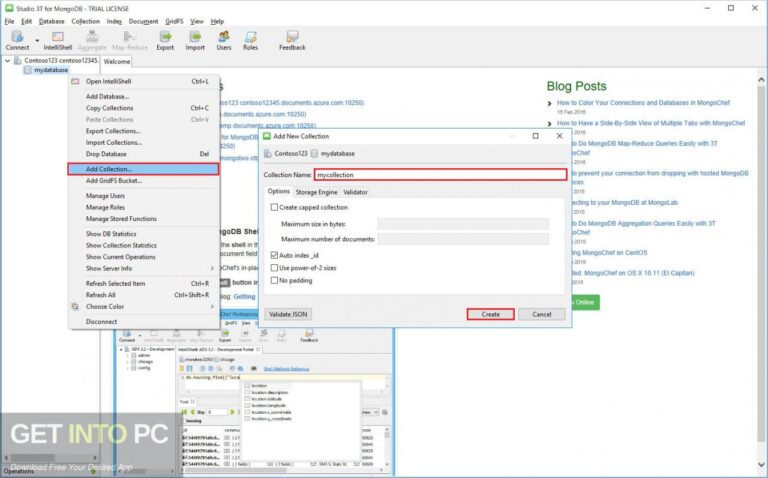The height and width of the screenshot is (478, 768).
Task: Click the Export toolbar icon
Action: point(165,41)
